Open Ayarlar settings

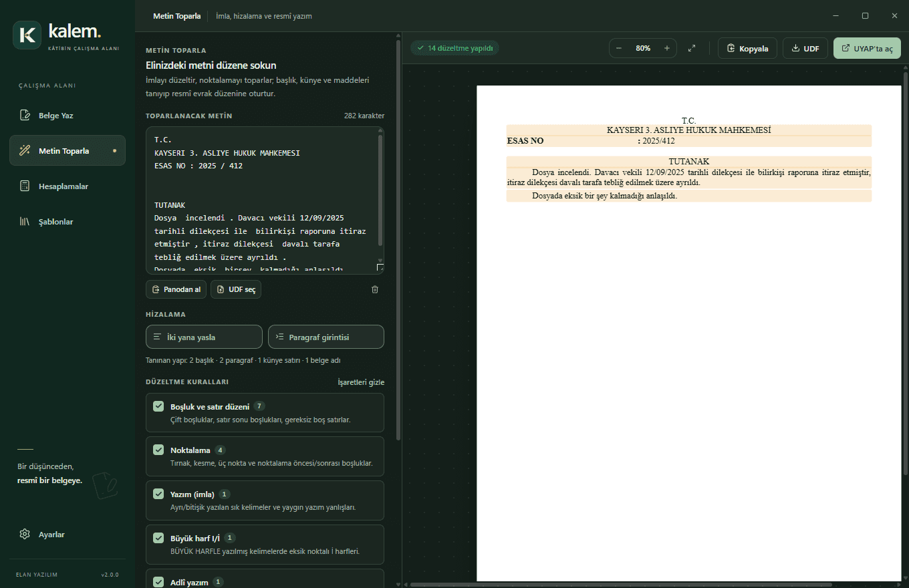(x=68, y=535)
